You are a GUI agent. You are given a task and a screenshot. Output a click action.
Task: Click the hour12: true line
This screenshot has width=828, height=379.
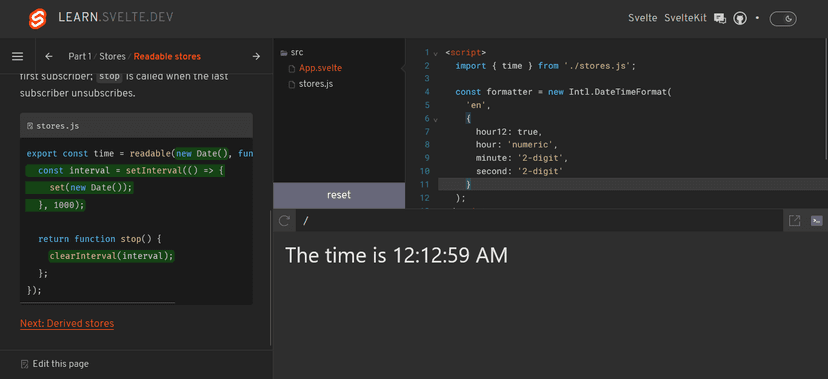(x=509, y=132)
